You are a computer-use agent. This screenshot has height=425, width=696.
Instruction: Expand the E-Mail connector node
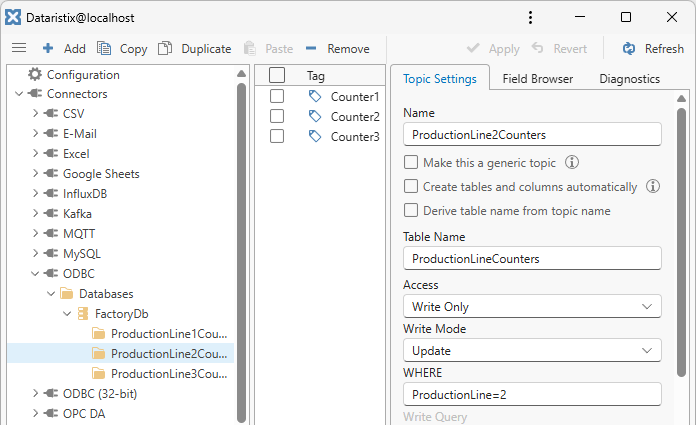click(36, 133)
